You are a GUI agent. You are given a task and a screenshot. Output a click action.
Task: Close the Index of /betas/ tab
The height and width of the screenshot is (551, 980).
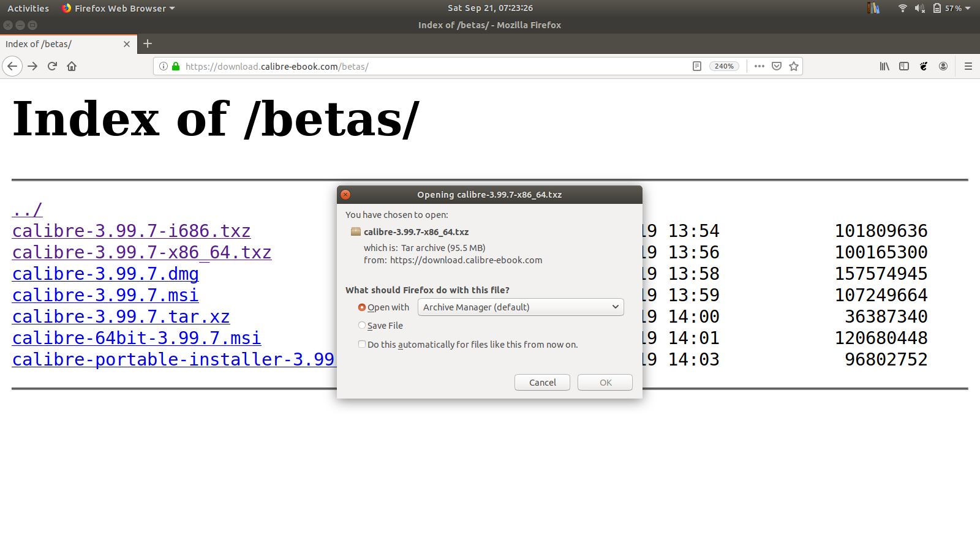click(x=127, y=44)
